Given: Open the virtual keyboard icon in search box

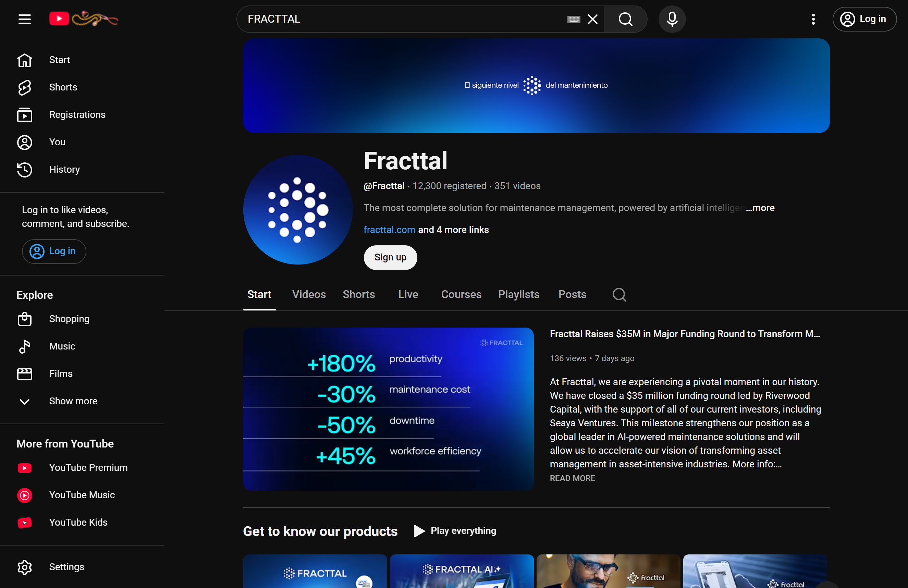Looking at the screenshot, I should (574, 19).
